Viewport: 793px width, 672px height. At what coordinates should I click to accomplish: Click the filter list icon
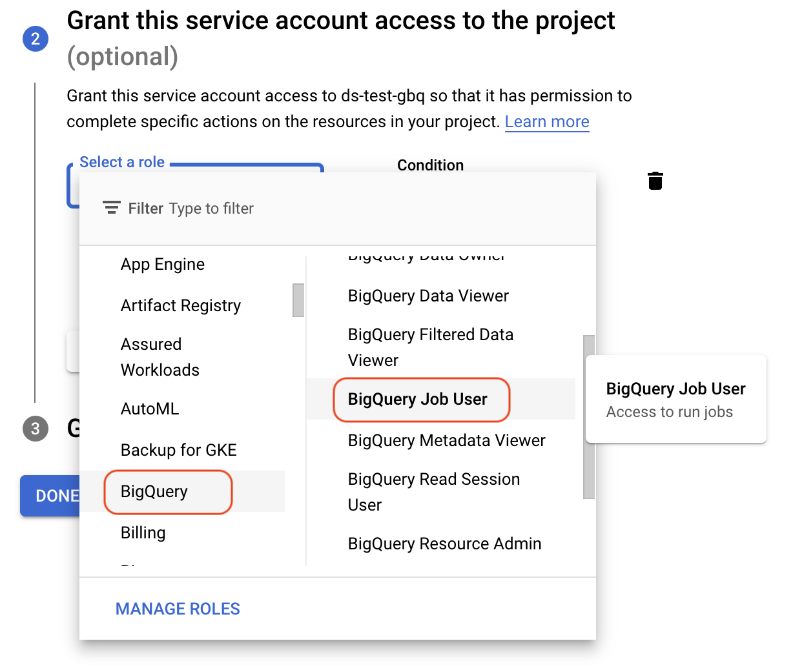[x=112, y=208]
